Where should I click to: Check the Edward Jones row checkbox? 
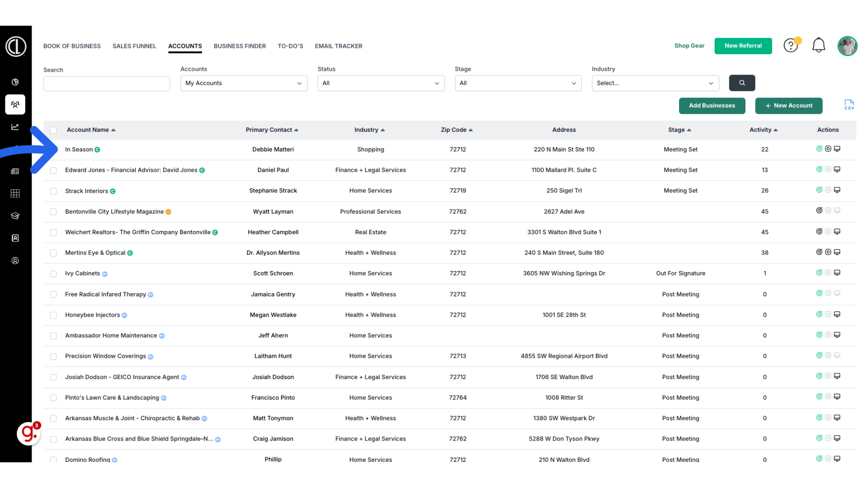[53, 170]
